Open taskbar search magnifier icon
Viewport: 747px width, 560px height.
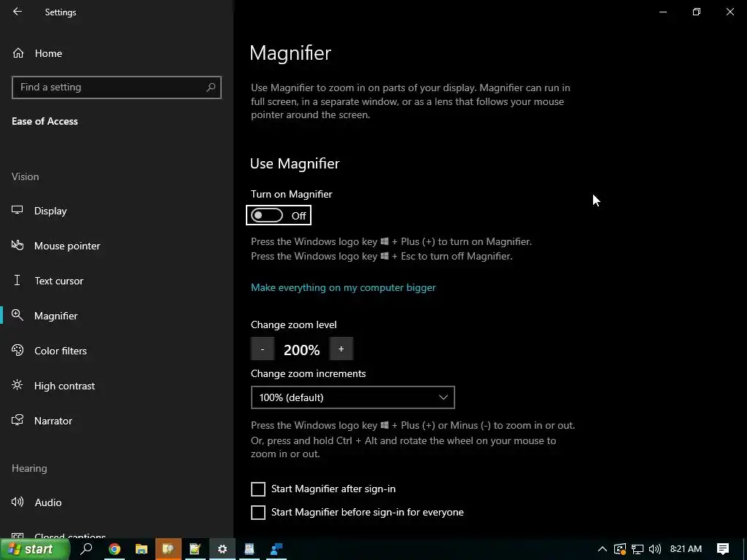(86, 549)
